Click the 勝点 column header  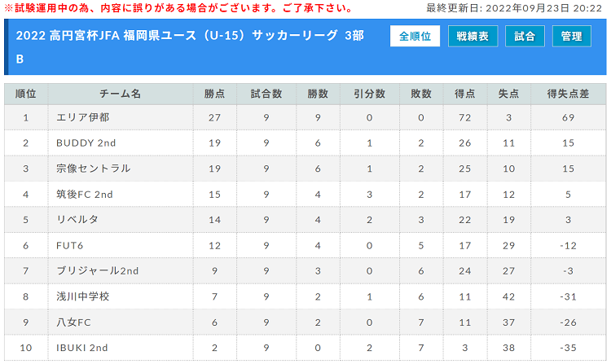(214, 94)
